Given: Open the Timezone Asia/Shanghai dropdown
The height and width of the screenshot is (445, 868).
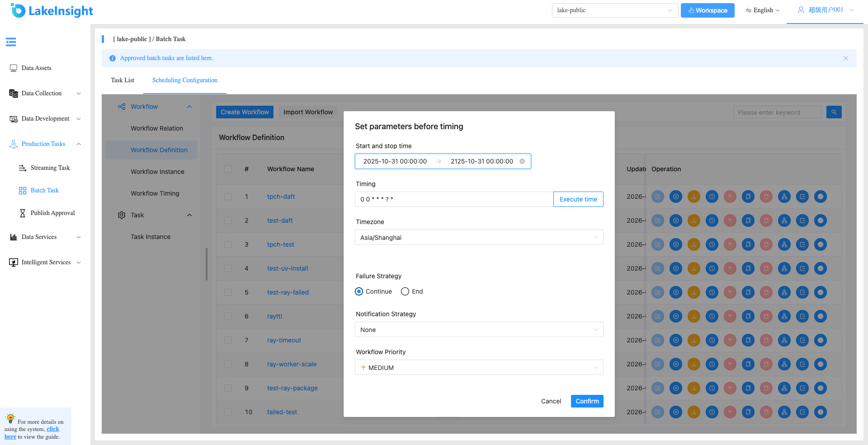Looking at the screenshot, I should [479, 237].
